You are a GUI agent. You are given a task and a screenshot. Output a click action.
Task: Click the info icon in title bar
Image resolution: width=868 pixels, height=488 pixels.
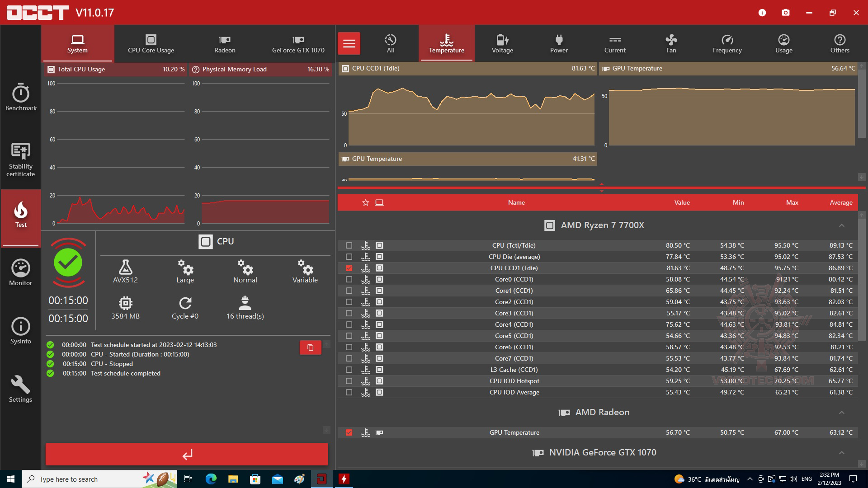tap(762, 13)
